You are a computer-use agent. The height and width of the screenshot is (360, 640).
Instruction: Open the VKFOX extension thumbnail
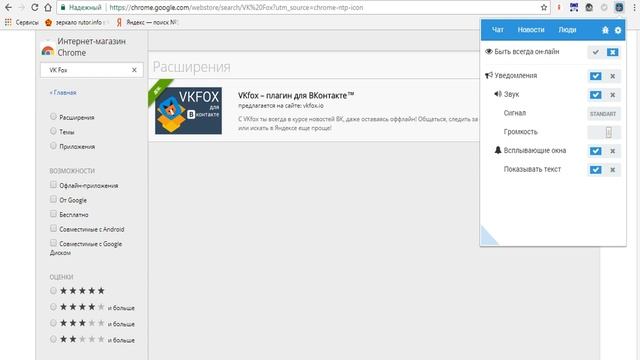pos(188,111)
